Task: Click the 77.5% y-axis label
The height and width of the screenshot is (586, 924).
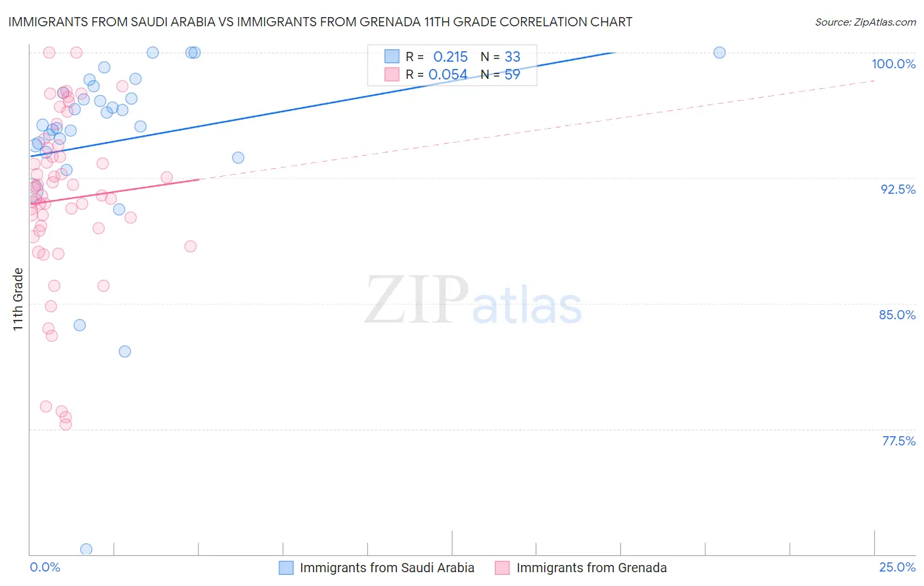Action: (898, 441)
